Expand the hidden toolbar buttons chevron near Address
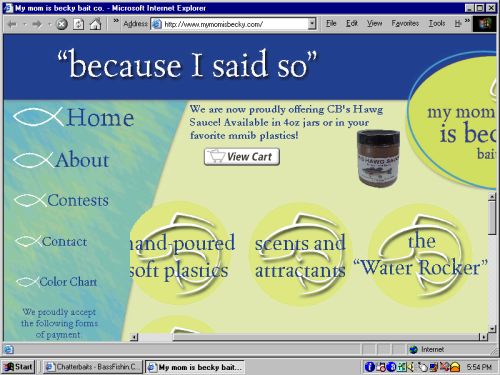Image resolution: width=500 pixels, height=375 pixels. [116, 21]
